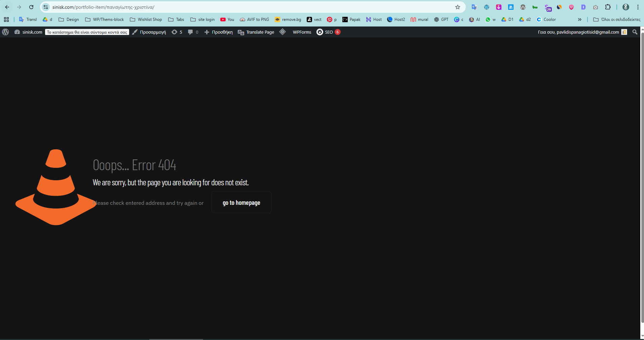The image size is (644, 340).
Task: Reload the page with the refresh icon
Action: click(31, 7)
